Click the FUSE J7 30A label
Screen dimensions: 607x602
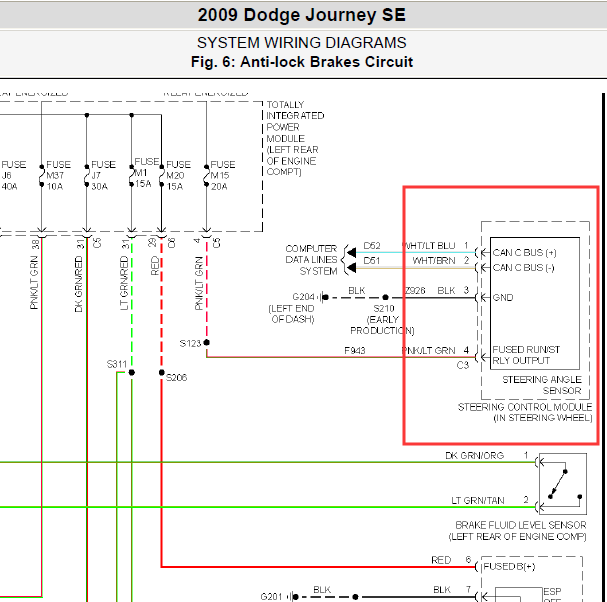tap(103, 175)
